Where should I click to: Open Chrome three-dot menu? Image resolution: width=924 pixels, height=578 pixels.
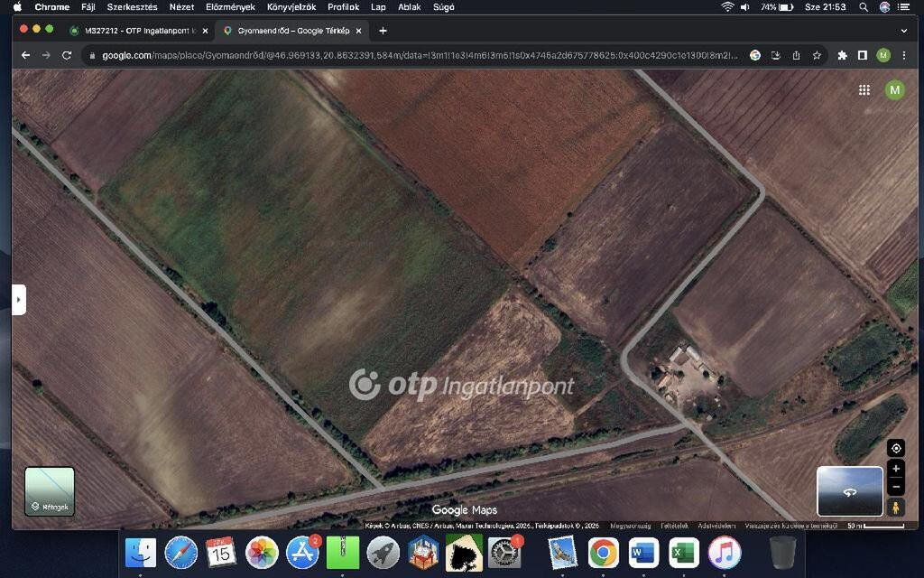click(904, 55)
